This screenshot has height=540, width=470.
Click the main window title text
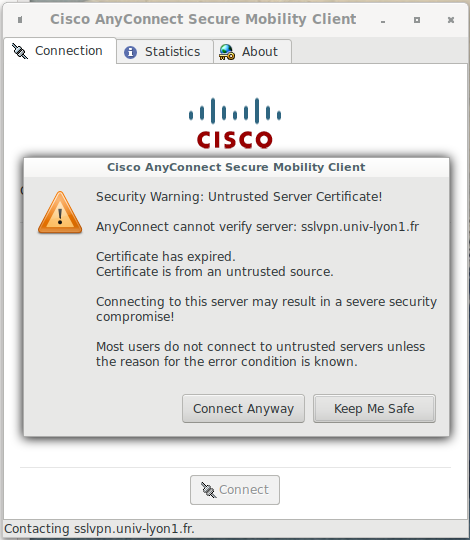203,19
